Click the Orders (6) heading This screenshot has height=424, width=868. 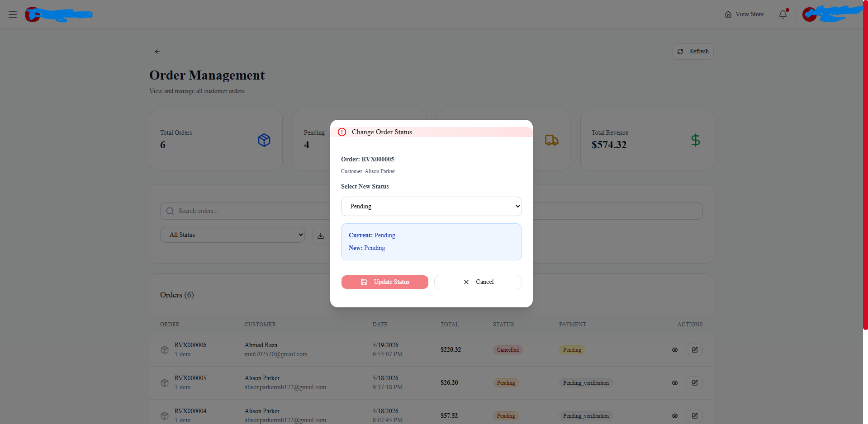point(177,295)
